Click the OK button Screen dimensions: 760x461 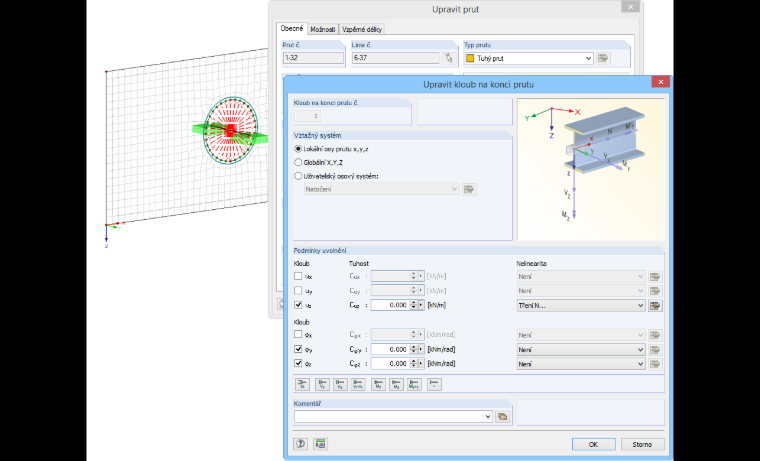593,444
